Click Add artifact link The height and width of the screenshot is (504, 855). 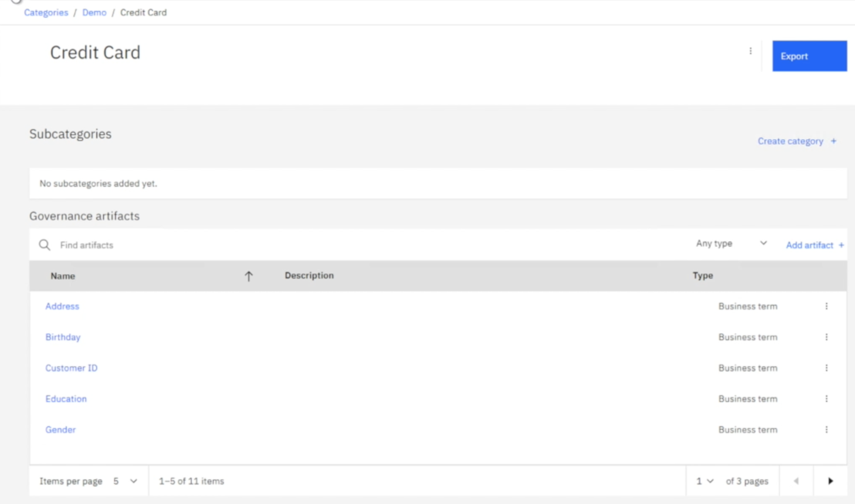pos(815,245)
